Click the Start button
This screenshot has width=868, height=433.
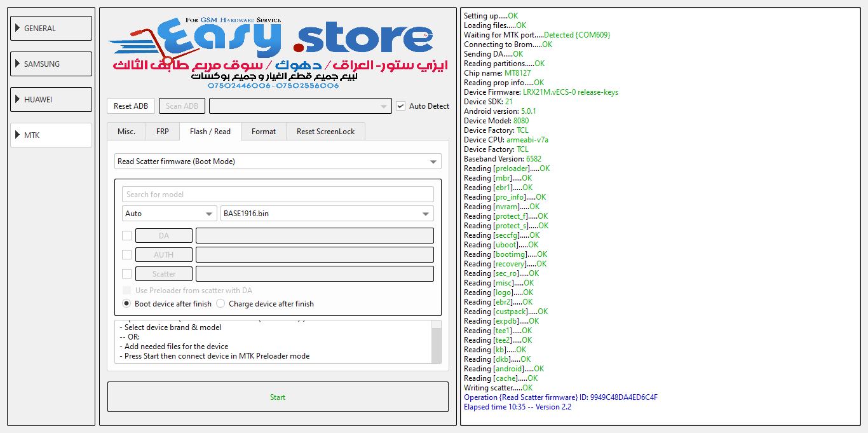point(278,397)
